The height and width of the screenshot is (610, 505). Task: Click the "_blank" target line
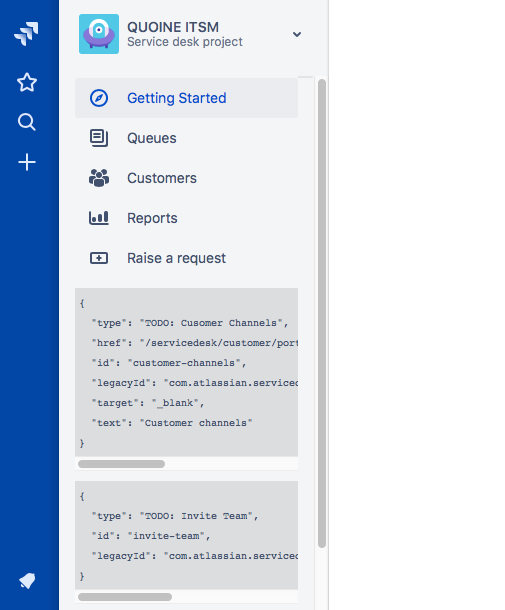[x=148, y=403]
